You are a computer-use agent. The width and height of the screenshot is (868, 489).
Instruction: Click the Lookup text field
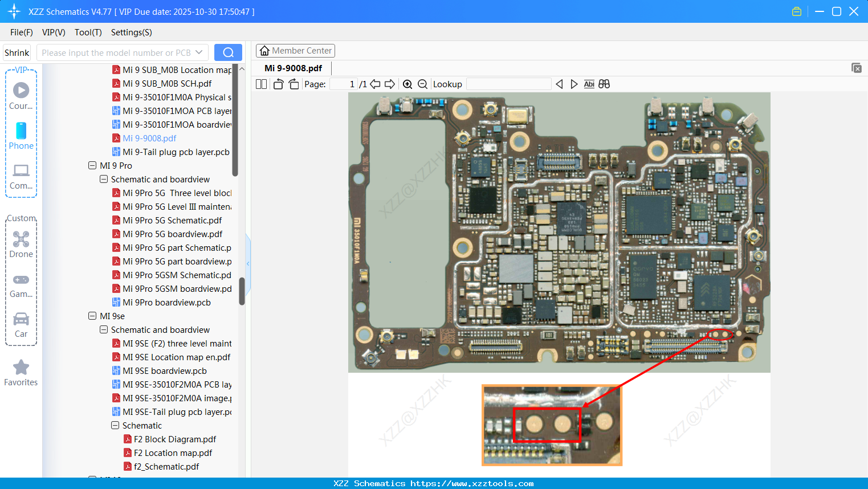pos(509,84)
